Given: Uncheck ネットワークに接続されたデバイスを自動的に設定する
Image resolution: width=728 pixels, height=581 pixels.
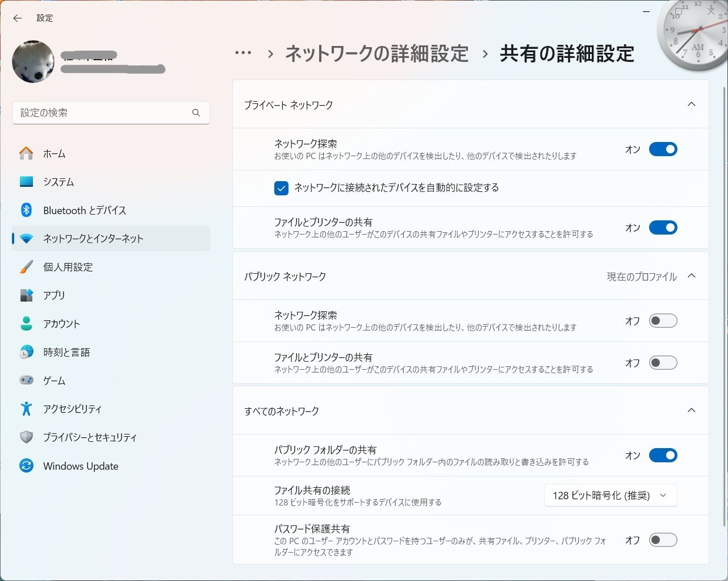Looking at the screenshot, I should (281, 187).
